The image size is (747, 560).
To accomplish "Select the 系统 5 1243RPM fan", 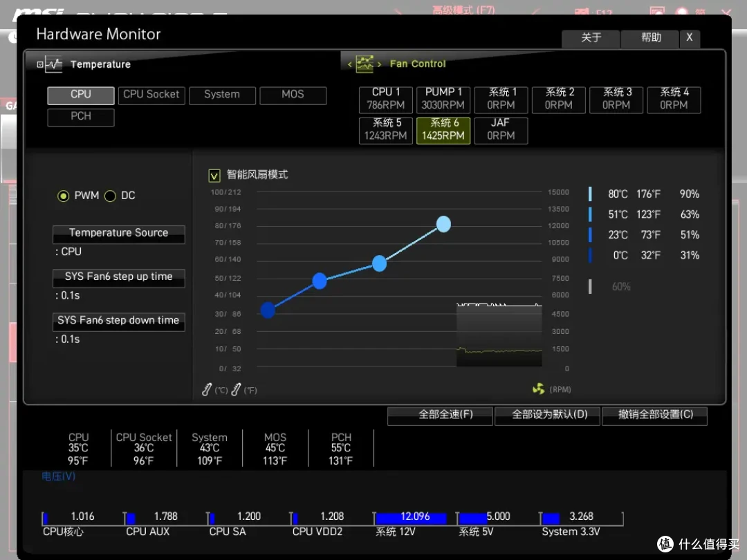I will tap(386, 130).
